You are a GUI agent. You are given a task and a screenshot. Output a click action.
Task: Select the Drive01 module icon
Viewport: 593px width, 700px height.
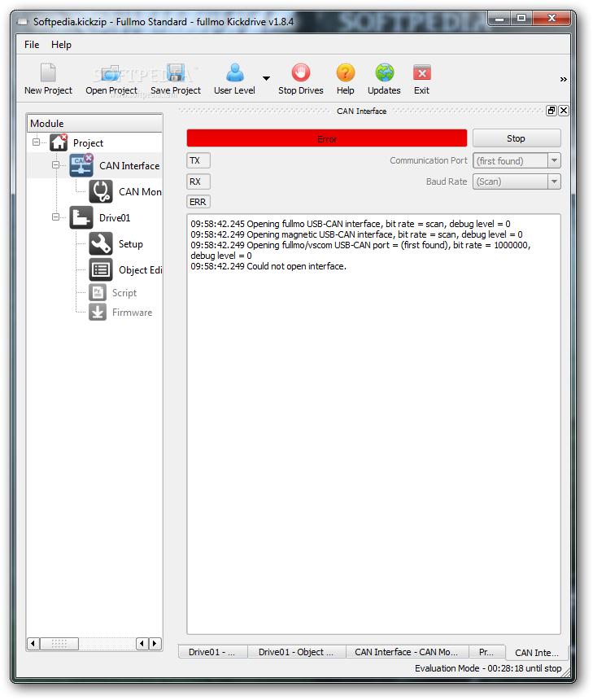click(x=81, y=217)
